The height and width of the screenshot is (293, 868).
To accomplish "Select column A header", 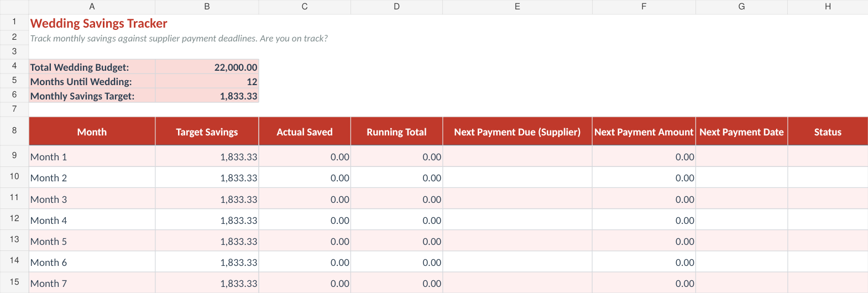I will click(x=92, y=7).
